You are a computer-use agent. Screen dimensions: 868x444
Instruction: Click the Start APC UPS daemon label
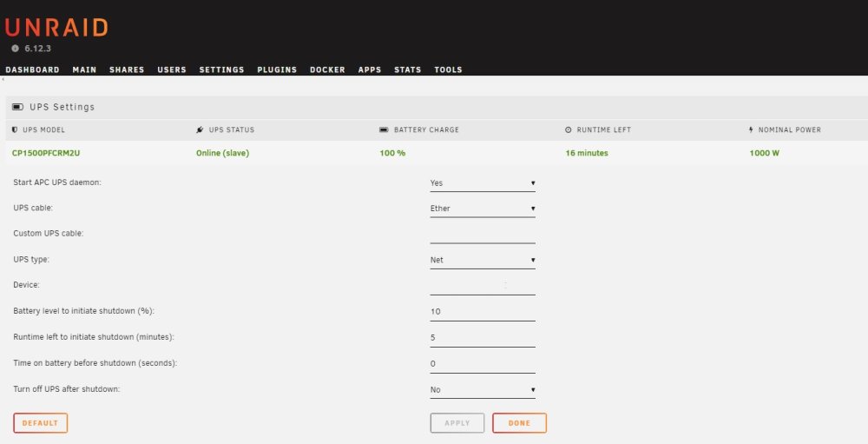(x=57, y=182)
